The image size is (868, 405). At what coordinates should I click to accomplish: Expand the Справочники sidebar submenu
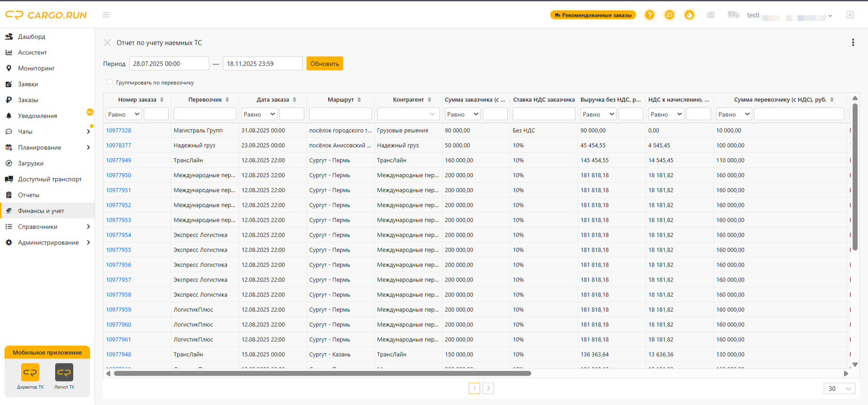(x=88, y=227)
